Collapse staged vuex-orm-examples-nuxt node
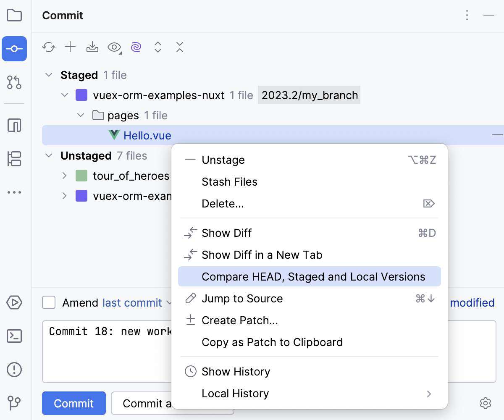The width and height of the screenshot is (504, 420). click(x=65, y=95)
